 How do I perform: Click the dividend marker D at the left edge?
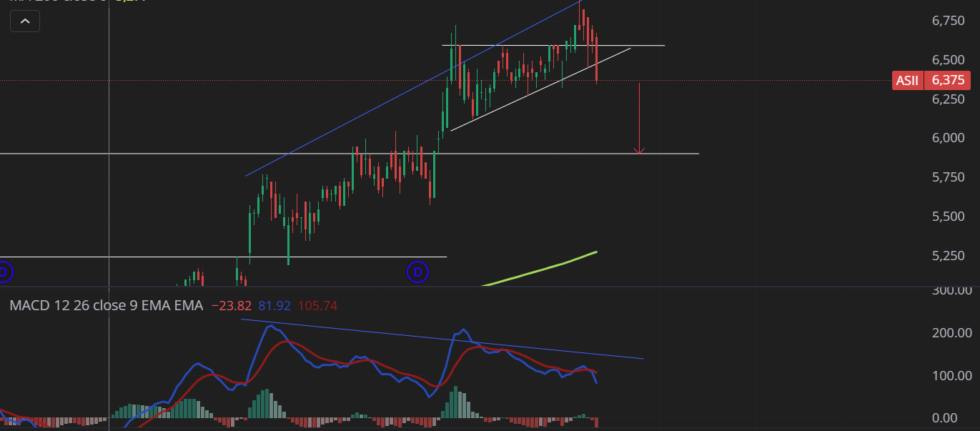(4, 272)
